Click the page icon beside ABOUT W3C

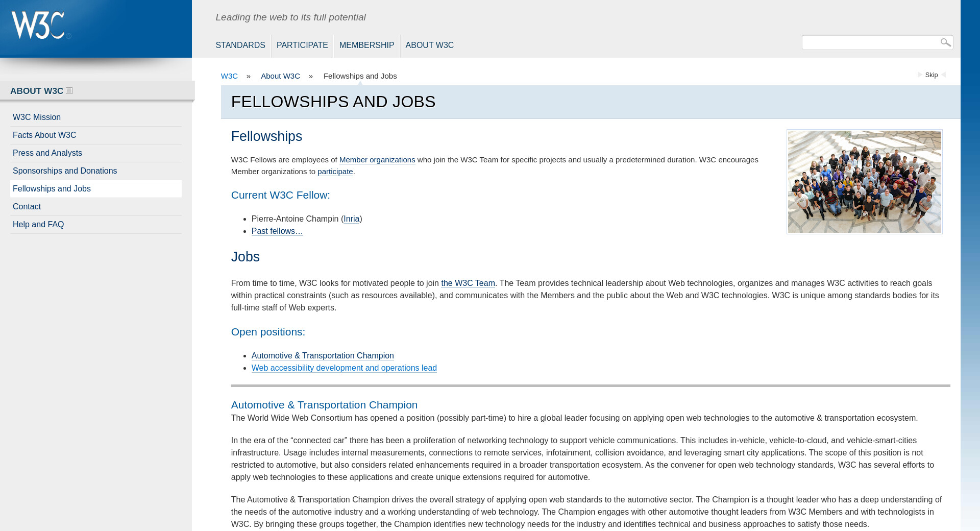tap(69, 91)
